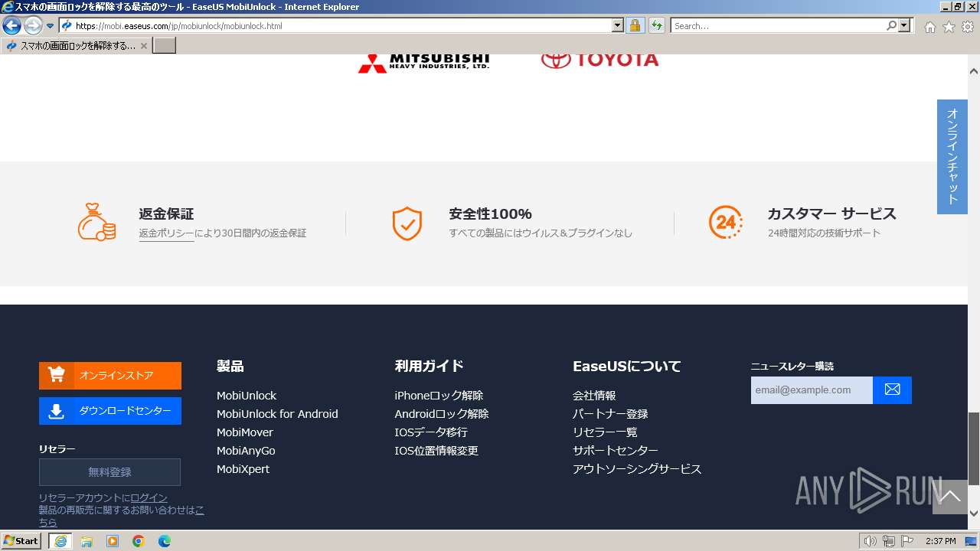Open the パートナー登録 link
This screenshot has width=980, height=551.
tap(610, 414)
